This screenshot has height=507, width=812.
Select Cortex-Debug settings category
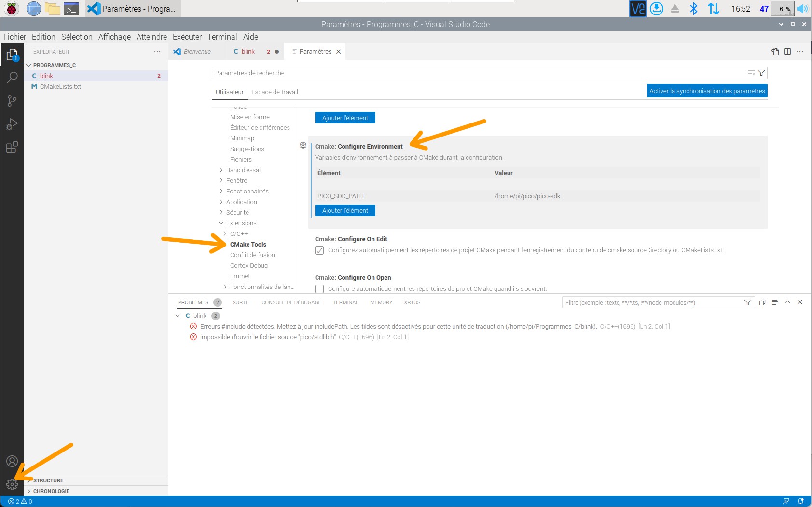point(249,266)
